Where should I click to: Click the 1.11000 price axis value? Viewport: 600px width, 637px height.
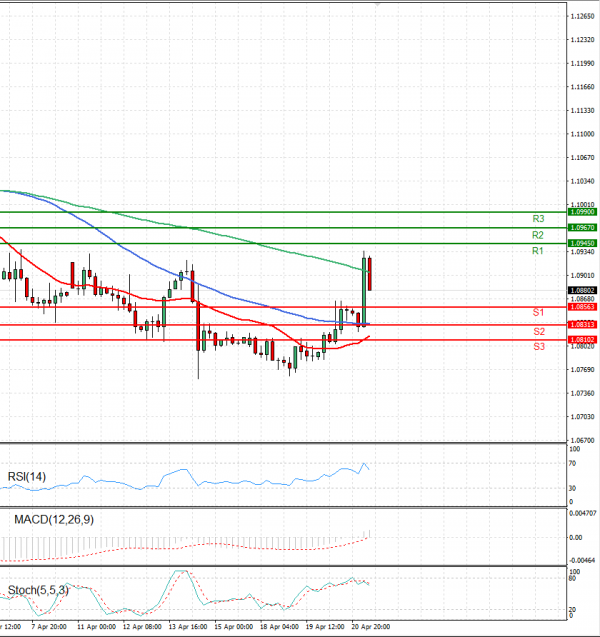[x=582, y=134]
